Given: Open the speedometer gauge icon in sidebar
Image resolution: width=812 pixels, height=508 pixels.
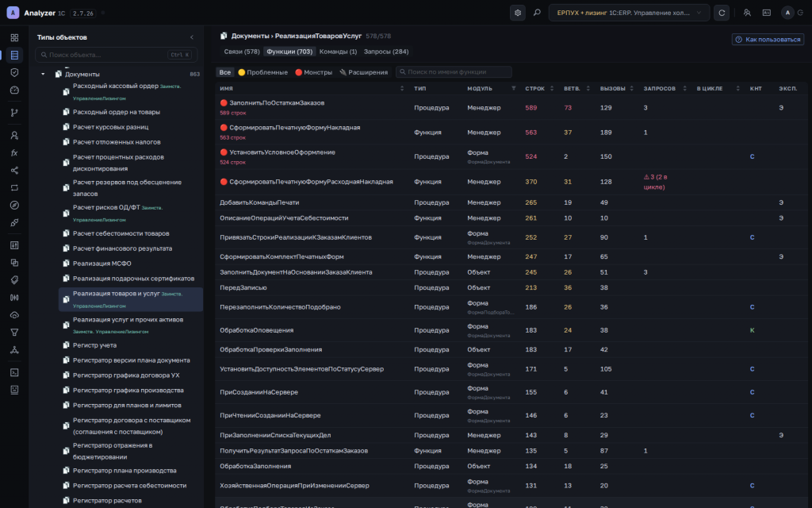Looking at the screenshot, I should [14, 90].
